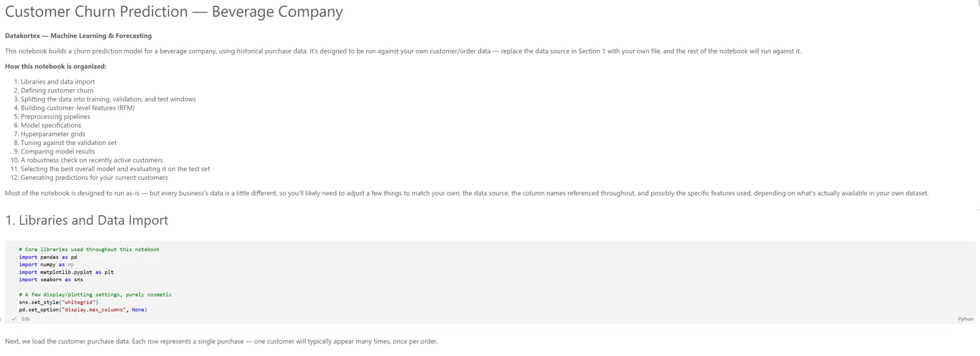Click the notebook title Customer Churn Prediction heading
This screenshot has width=980, height=356.
tap(174, 12)
